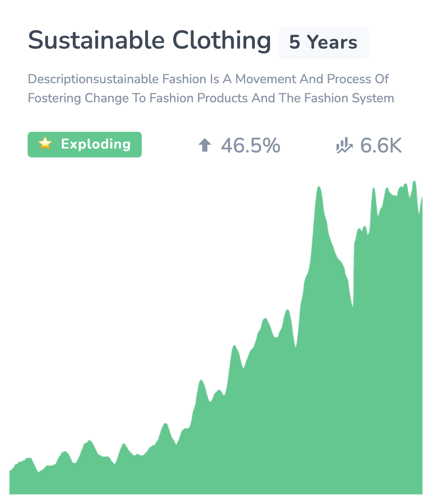Select the 46.5% growth figure

coord(251,146)
